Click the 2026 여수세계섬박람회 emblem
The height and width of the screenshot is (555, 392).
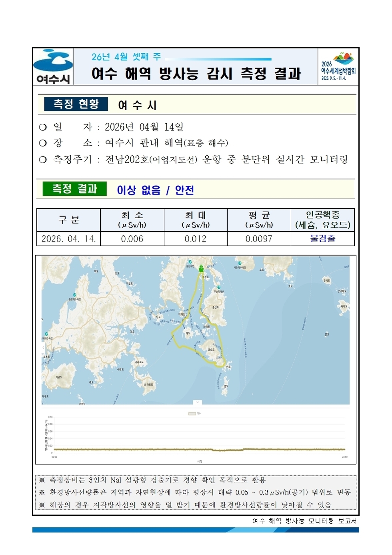[x=338, y=66]
